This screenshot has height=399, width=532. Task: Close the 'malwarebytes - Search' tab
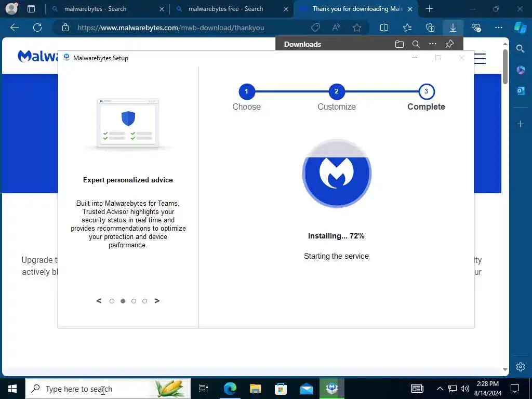click(162, 9)
